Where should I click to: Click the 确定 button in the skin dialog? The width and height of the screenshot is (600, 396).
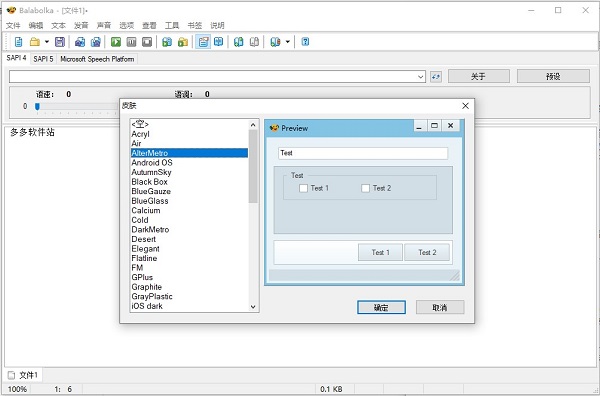(381, 307)
